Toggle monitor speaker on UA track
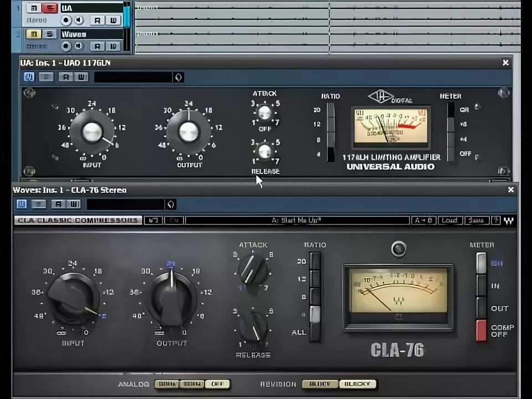Image resolution: width=532 pixels, height=399 pixels. (79, 21)
